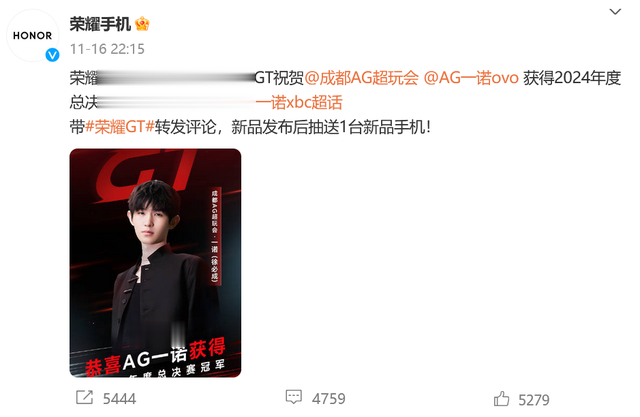640x417 pixels.
Task: Click the red GT logo in poster
Action: (144, 169)
